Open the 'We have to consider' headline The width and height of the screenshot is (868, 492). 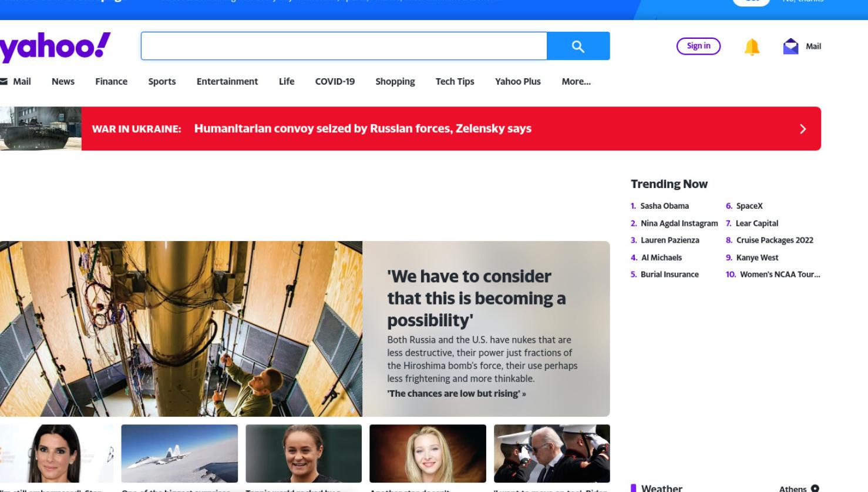point(476,298)
